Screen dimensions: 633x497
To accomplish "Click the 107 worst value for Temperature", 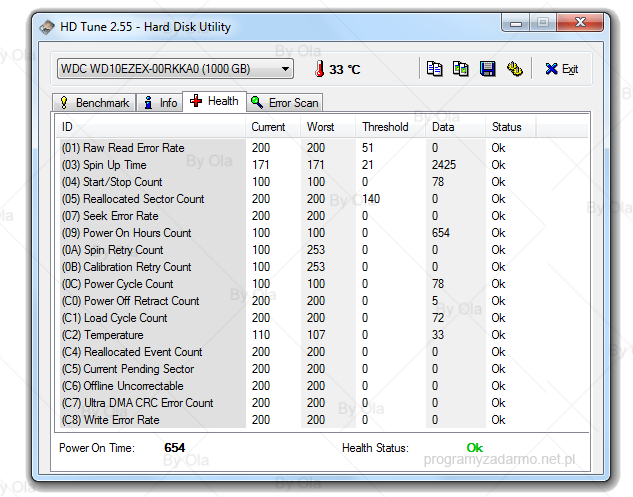I will coord(316,335).
